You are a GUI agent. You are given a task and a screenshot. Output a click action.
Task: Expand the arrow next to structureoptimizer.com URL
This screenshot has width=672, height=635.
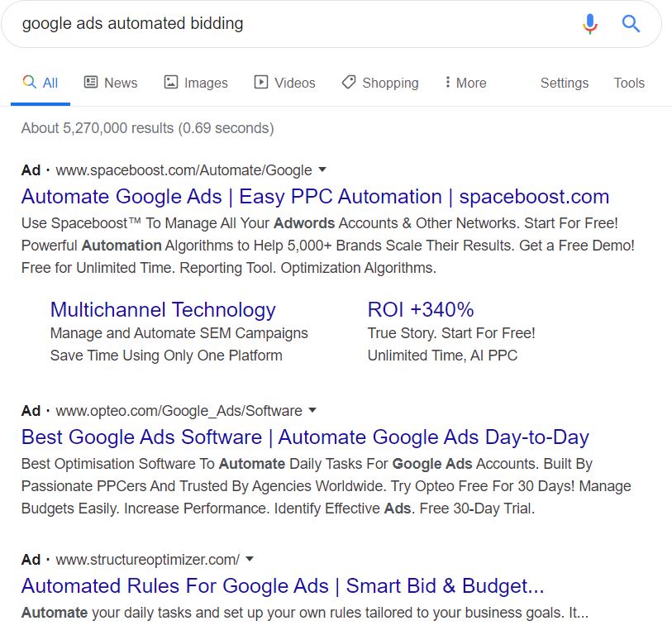point(249,560)
